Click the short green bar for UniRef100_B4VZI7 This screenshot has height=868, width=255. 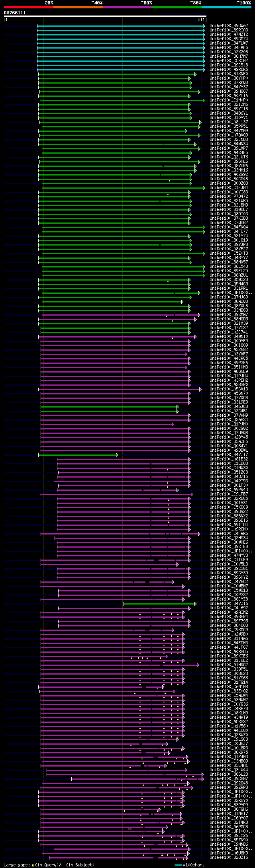78,455
